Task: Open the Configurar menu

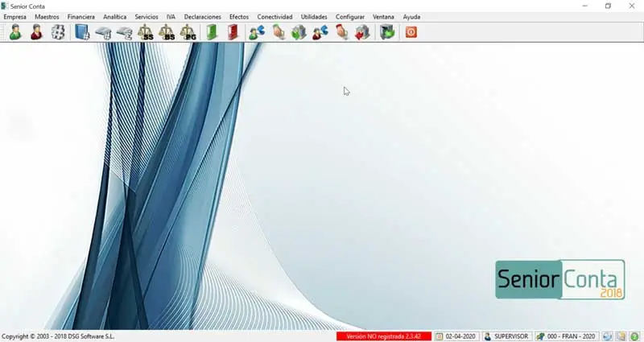Action: click(350, 17)
